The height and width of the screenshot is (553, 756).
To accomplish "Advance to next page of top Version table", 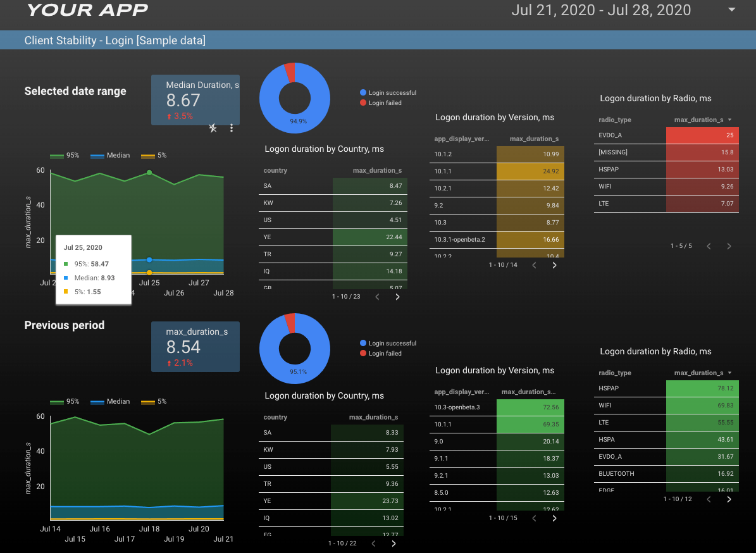I will pos(554,264).
